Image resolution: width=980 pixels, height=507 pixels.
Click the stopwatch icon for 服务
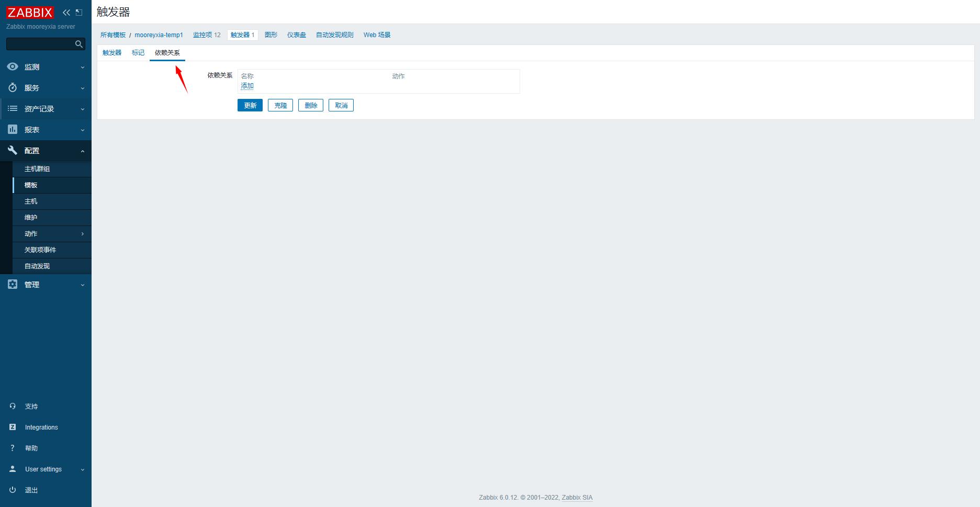coord(13,88)
